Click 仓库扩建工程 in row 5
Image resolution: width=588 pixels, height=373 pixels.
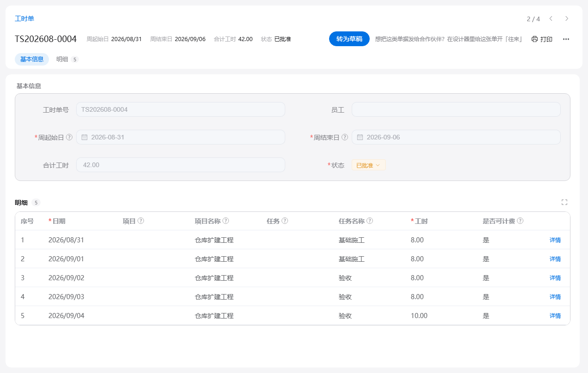[214, 316]
